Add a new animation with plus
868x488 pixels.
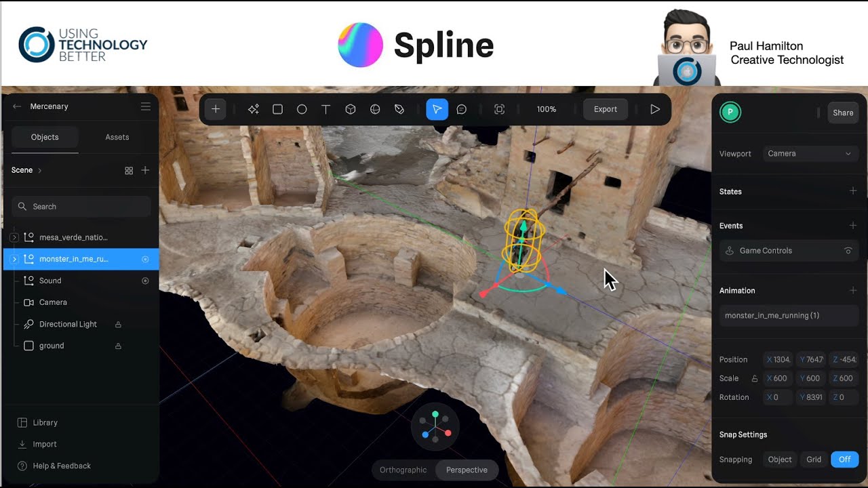853,290
